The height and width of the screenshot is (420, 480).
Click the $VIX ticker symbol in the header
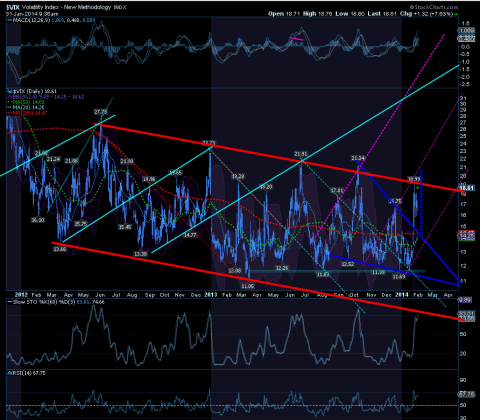point(13,7)
